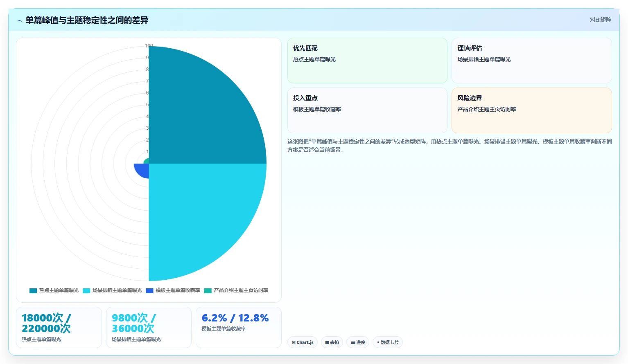This screenshot has height=364, width=628.
Task: Click the 场景排错主题单篇曝光 legend label
Action: coord(117,290)
